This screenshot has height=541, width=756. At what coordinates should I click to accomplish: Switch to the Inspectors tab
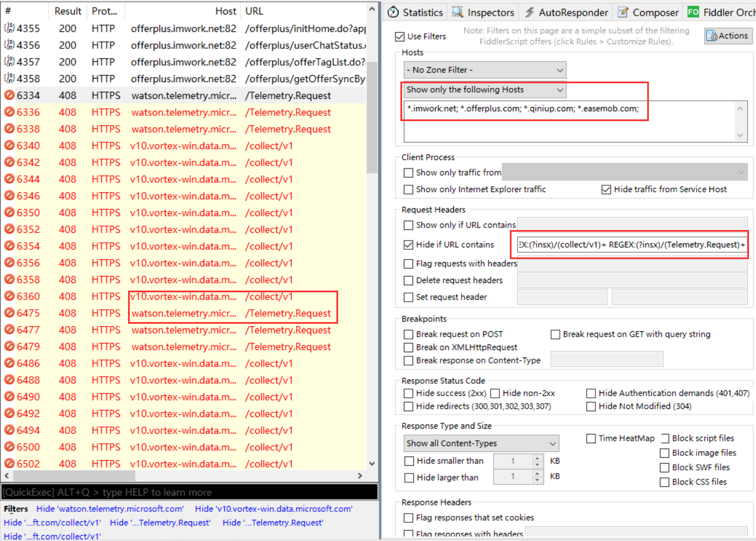click(484, 12)
